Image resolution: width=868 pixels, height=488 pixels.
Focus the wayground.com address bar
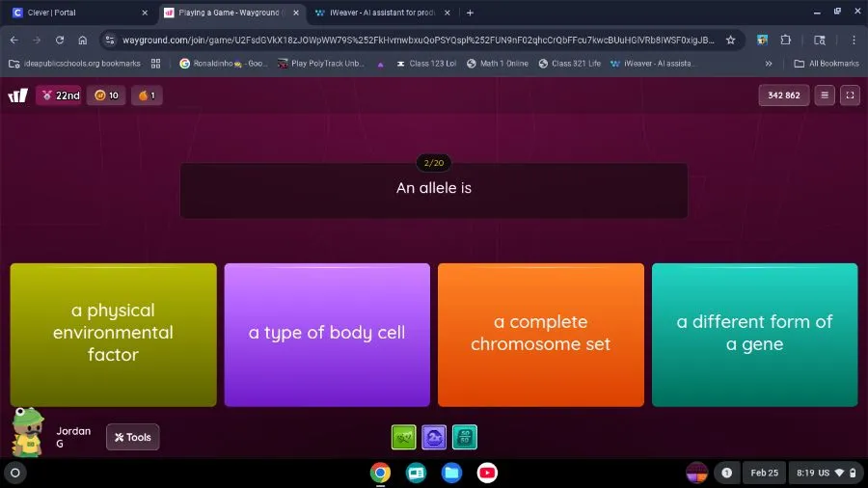coord(418,40)
